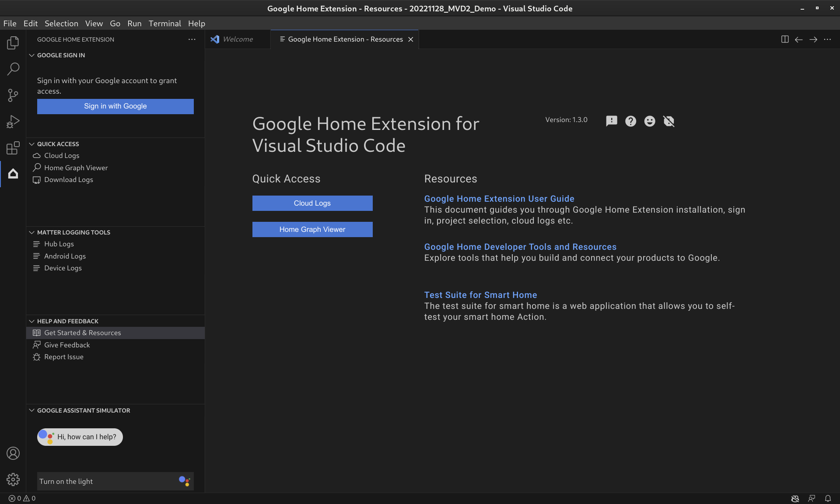Click the Download Logs icon

37,179
